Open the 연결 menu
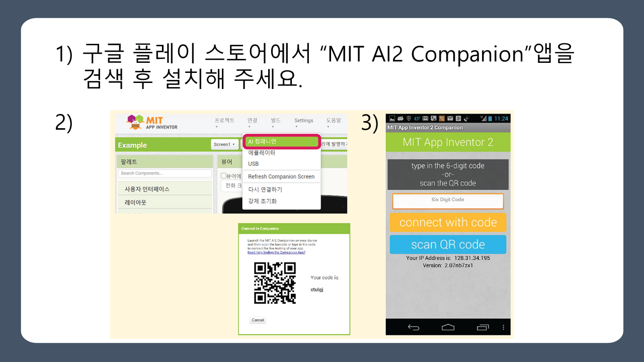The image size is (644, 362). pyautogui.click(x=252, y=120)
